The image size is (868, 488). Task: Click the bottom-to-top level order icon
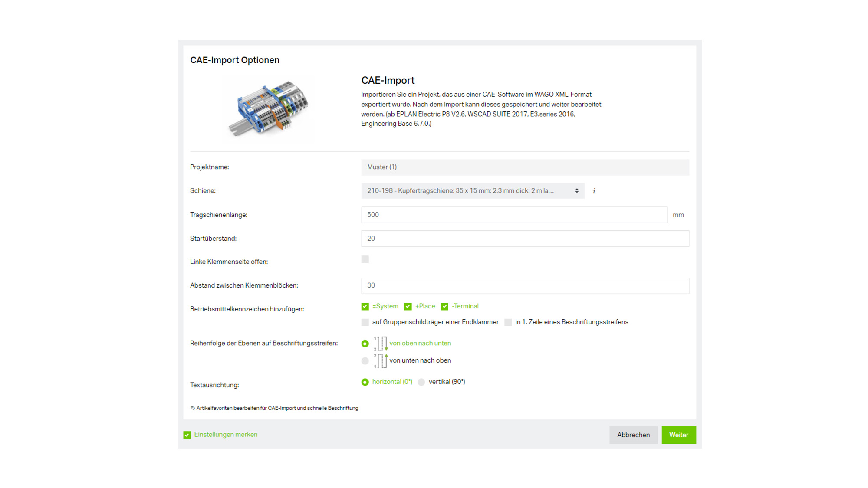pos(381,361)
